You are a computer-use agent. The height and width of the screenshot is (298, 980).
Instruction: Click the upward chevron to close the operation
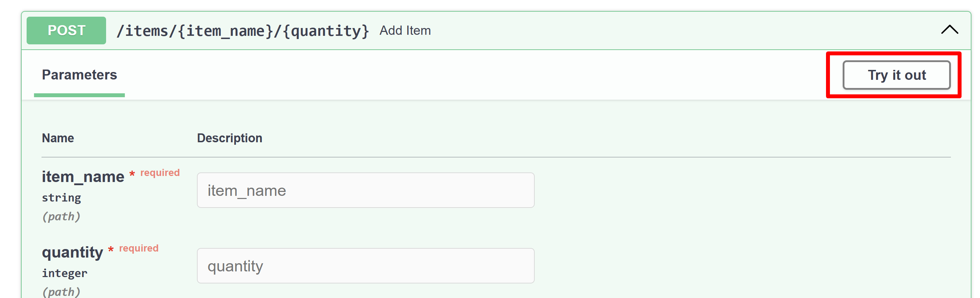[949, 30]
